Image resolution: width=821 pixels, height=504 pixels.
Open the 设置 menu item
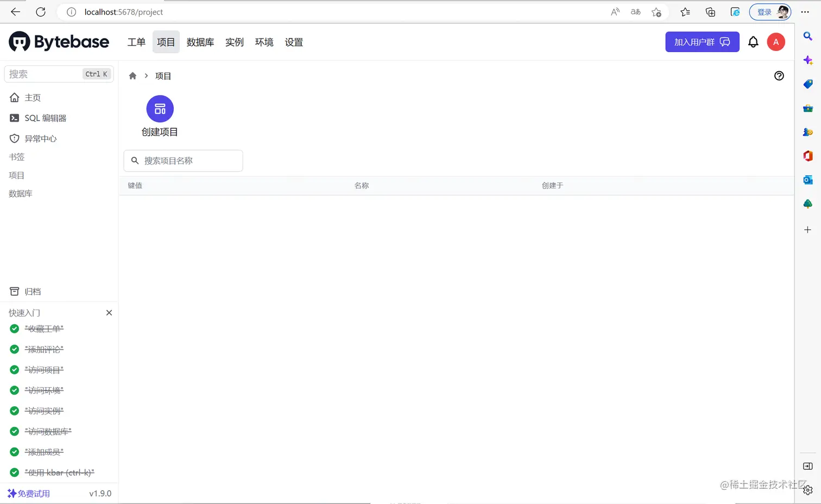[x=294, y=42]
